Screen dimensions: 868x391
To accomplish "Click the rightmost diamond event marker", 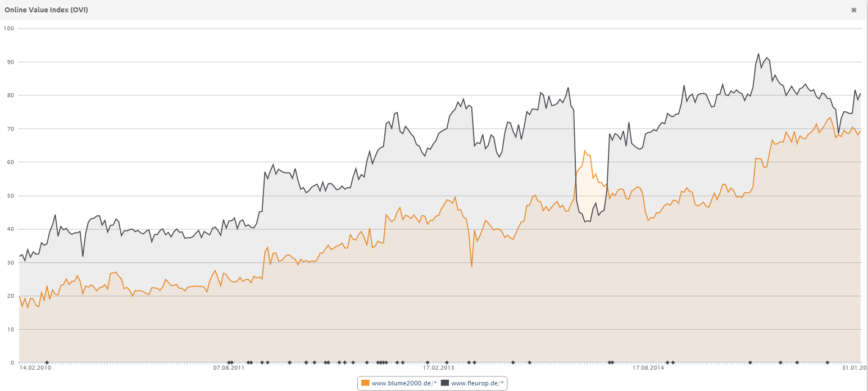I will point(827,362).
